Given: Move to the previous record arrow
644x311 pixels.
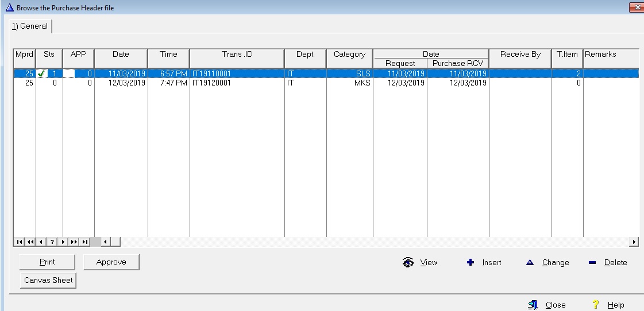Looking at the screenshot, I should [41, 242].
